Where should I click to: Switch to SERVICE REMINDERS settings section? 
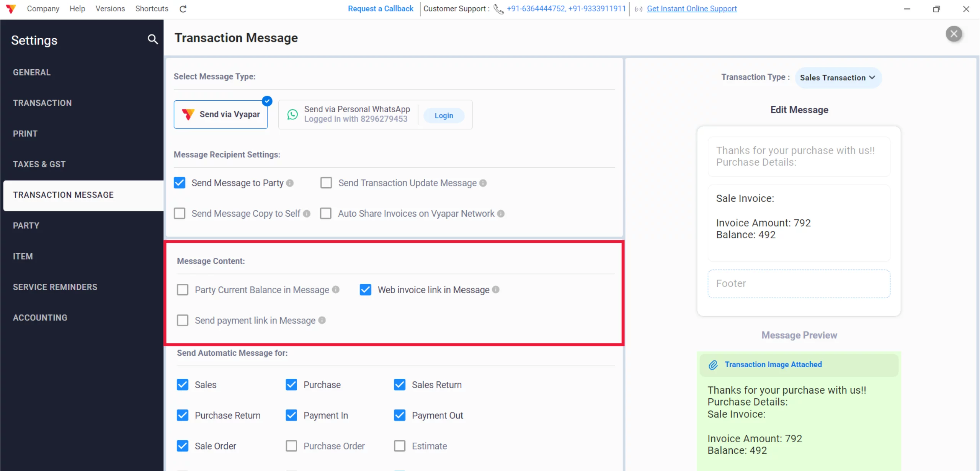[55, 287]
